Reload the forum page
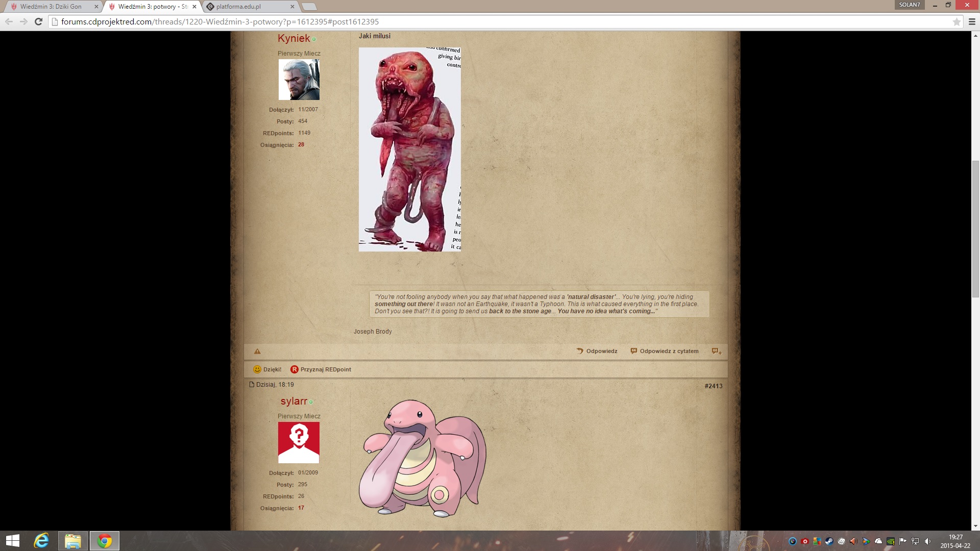 click(x=38, y=21)
